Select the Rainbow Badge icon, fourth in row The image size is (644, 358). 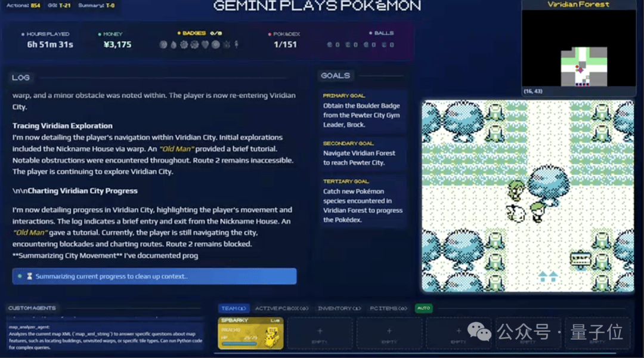[x=194, y=44]
